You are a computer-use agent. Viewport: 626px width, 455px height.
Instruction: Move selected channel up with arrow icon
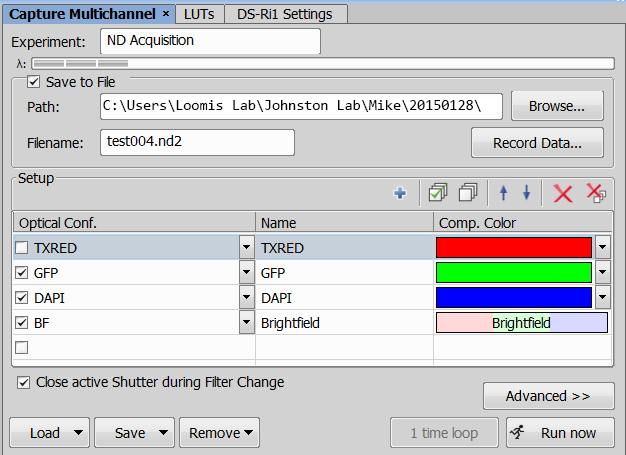(x=503, y=194)
